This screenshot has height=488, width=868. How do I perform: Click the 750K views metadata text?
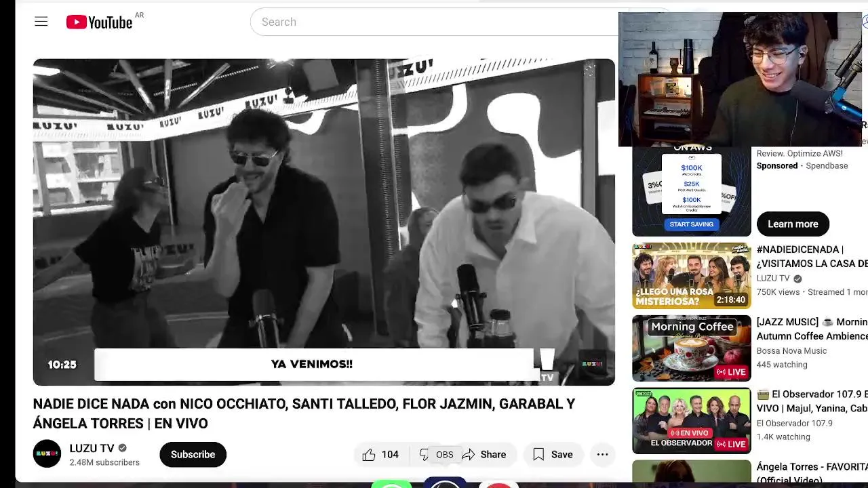click(778, 292)
